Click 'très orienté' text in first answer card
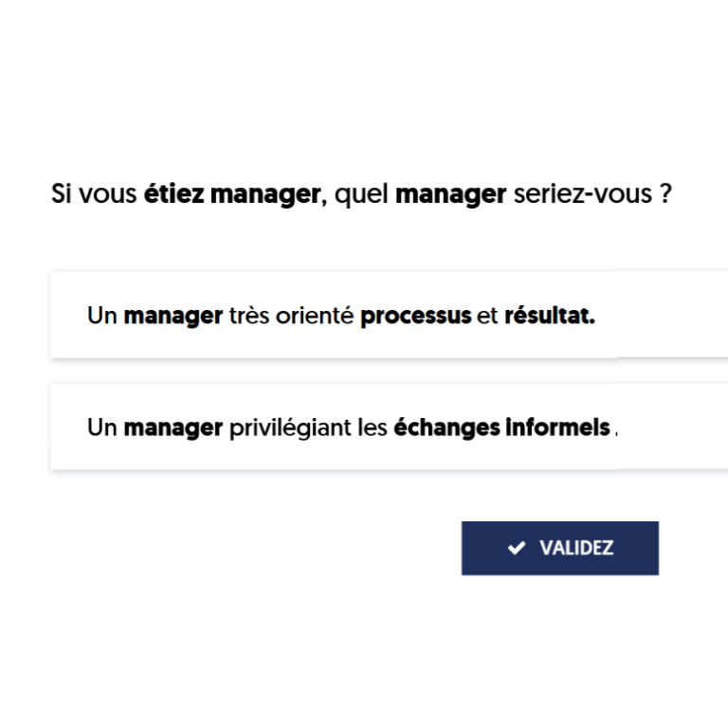Screen dimensions: 728x728 click(291, 316)
